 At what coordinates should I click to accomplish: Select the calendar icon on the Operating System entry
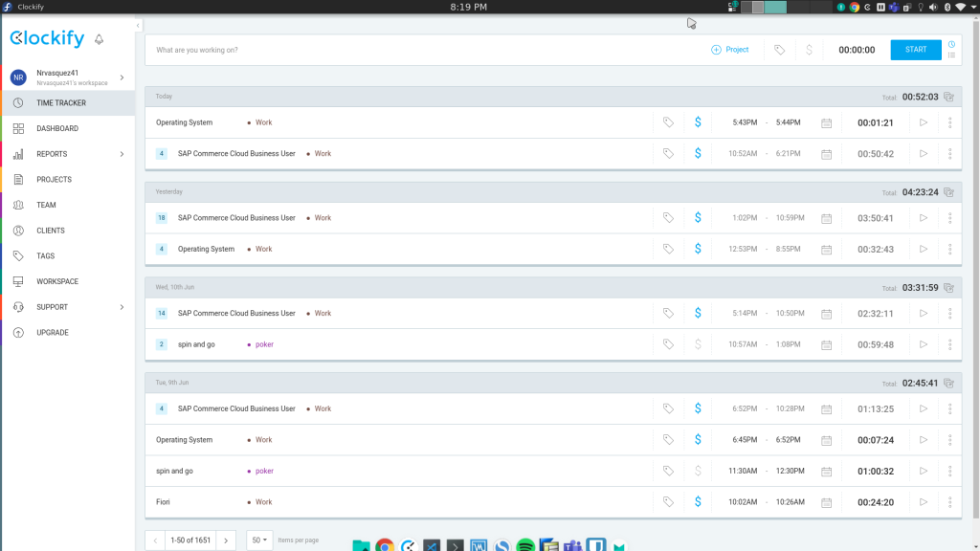click(825, 122)
